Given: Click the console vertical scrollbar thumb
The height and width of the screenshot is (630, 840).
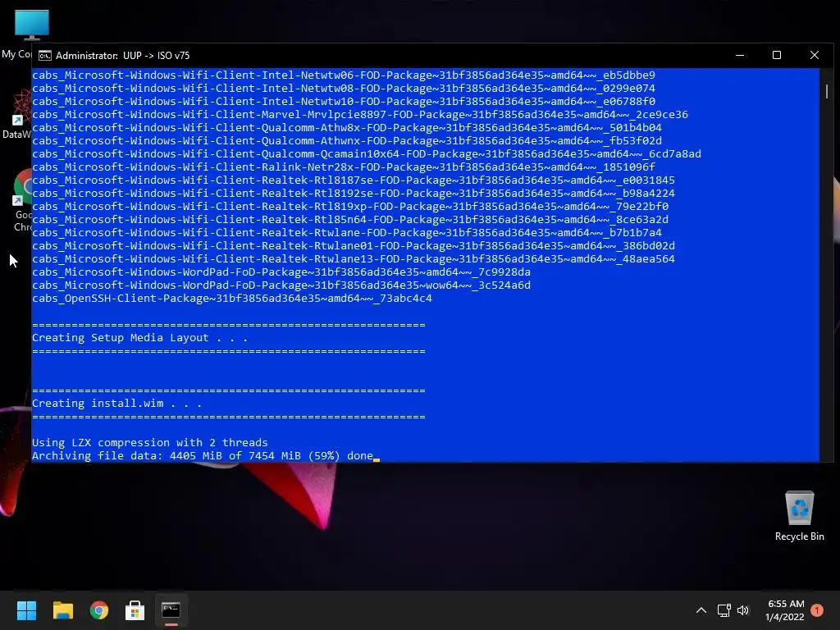Looking at the screenshot, I should pyautogui.click(x=827, y=91).
